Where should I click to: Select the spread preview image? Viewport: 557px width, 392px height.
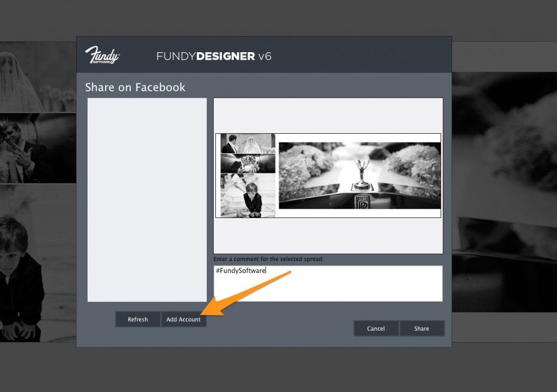tap(328, 176)
